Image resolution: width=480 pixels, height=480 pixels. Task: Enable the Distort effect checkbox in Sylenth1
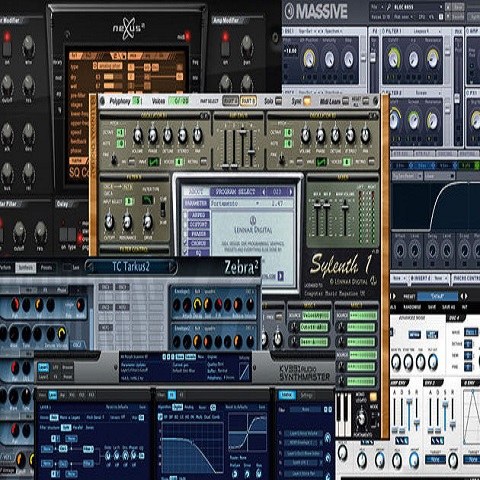click(x=185, y=224)
